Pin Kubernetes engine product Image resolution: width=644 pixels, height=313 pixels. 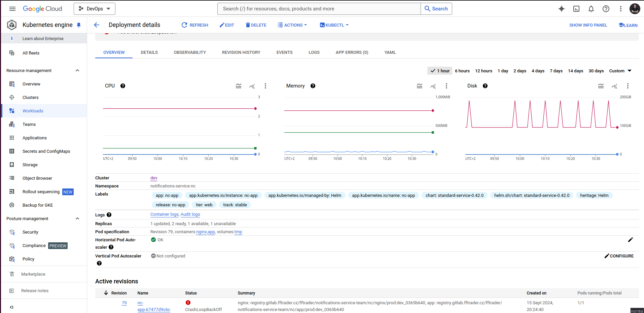pyautogui.click(x=79, y=25)
